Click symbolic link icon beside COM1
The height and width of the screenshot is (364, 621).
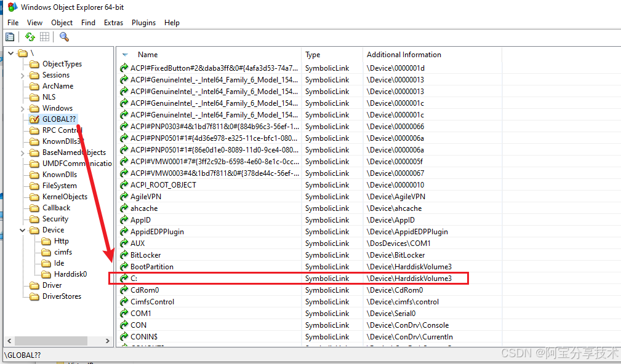coord(124,314)
